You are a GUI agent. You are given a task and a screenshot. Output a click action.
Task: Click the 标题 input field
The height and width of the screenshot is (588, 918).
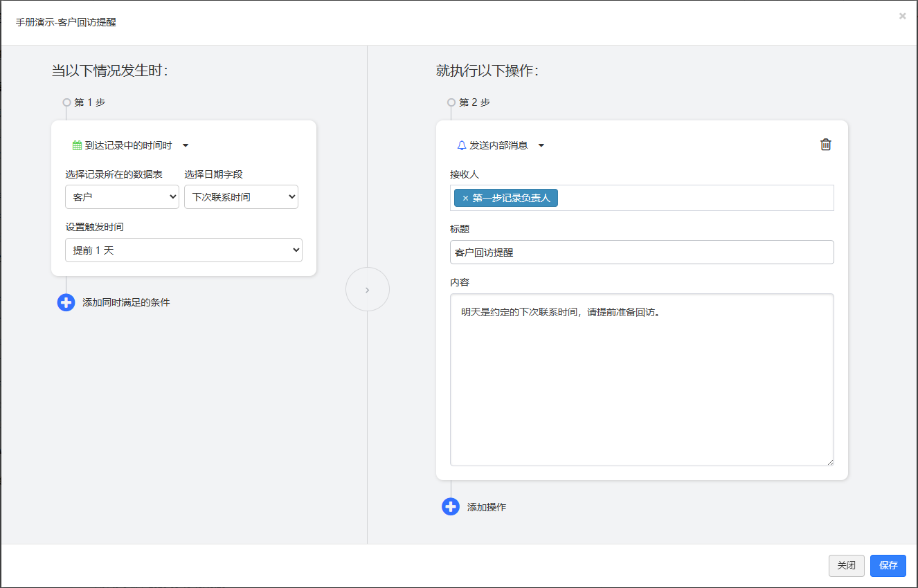tap(642, 252)
